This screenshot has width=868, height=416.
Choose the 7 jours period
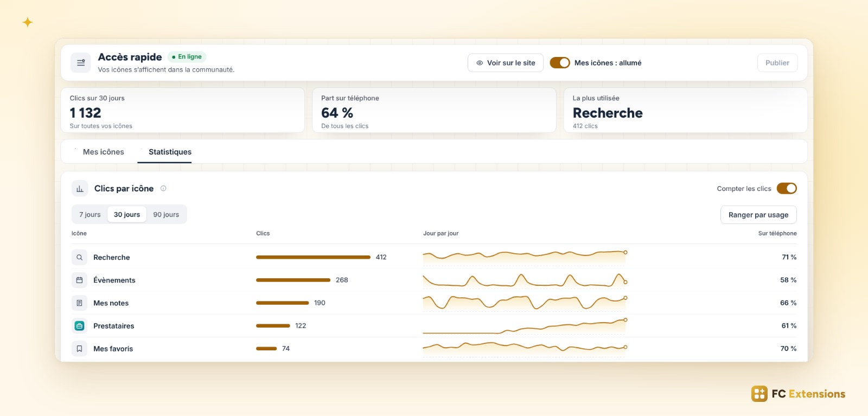pos(90,214)
